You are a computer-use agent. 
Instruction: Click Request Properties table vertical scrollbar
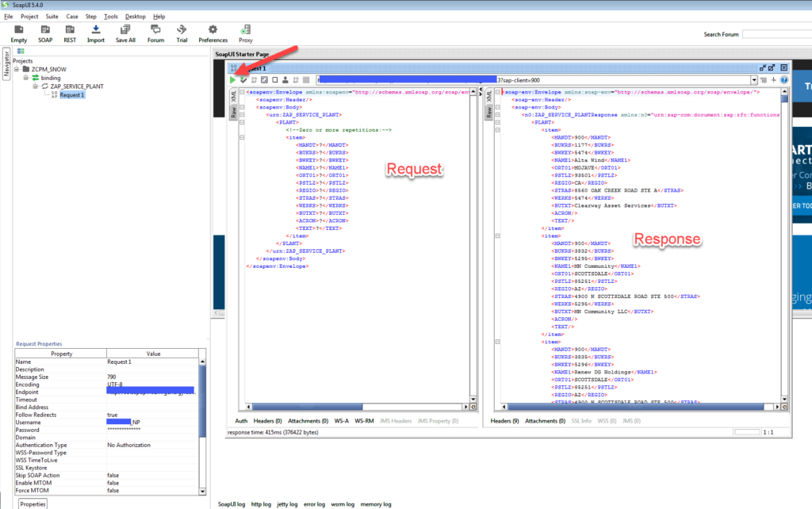[x=202, y=427]
